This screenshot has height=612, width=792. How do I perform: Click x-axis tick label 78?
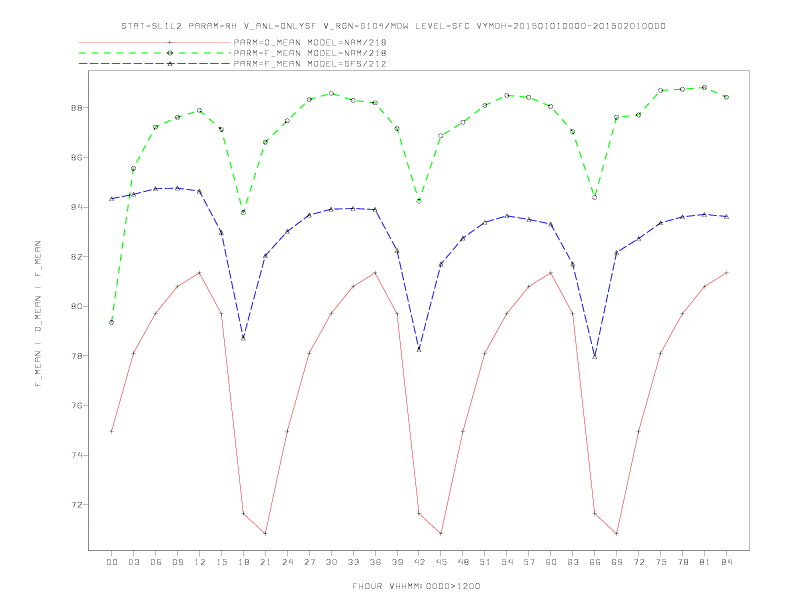(x=682, y=562)
